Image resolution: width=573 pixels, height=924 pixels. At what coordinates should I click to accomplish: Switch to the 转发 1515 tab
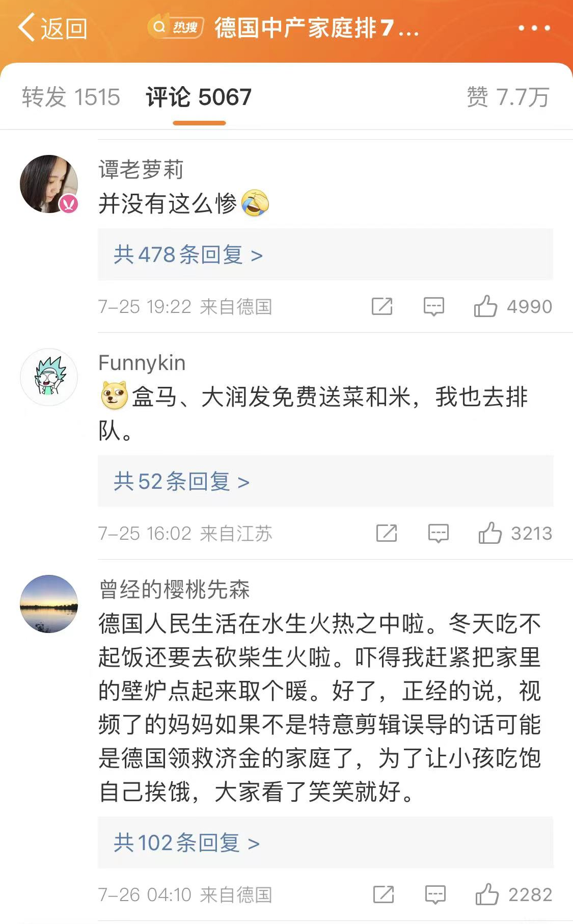(71, 97)
